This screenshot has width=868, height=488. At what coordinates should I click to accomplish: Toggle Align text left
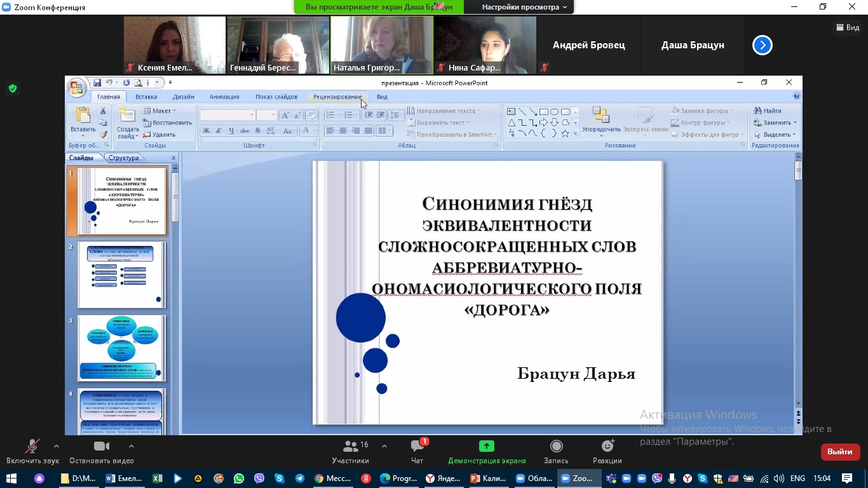(330, 130)
